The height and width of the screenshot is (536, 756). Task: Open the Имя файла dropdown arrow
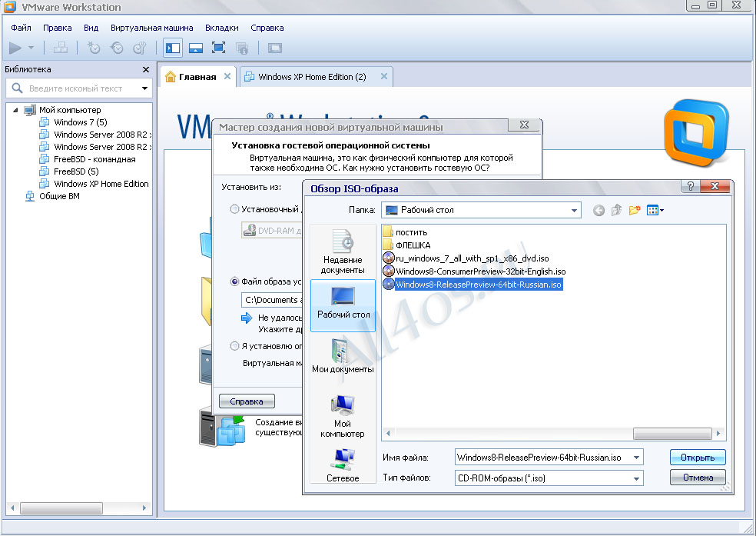[636, 458]
